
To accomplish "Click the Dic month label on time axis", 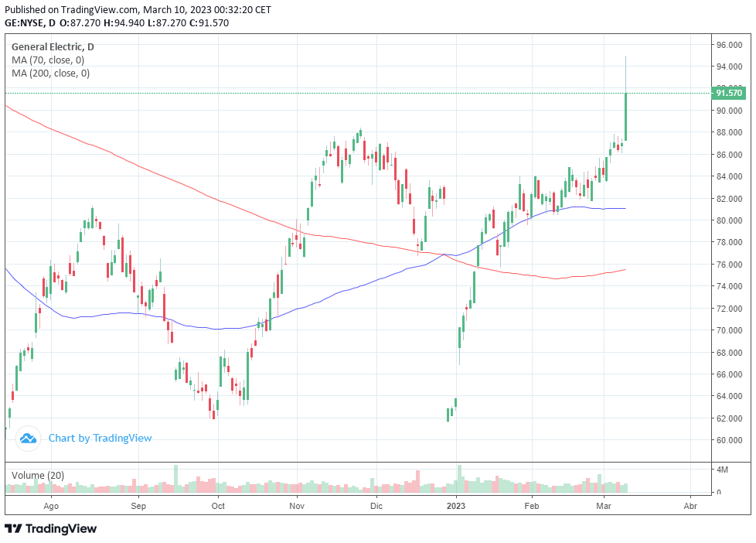I will [x=376, y=507].
